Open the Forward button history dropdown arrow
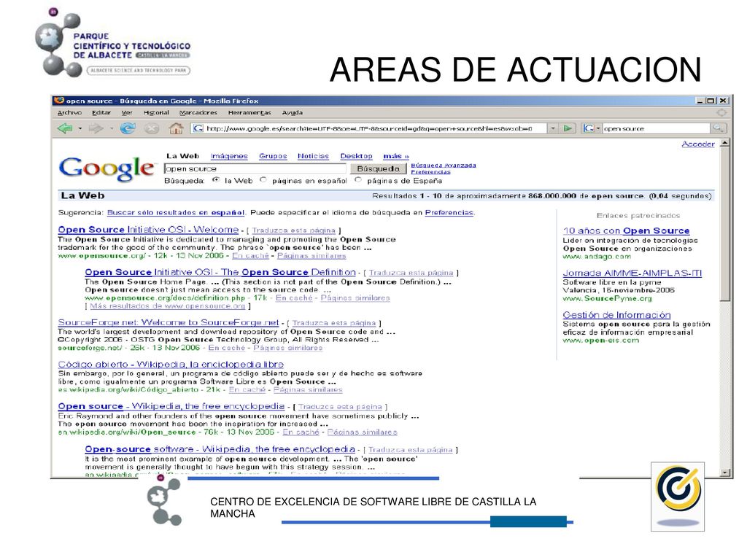This screenshot has width=747, height=560. coord(112,128)
